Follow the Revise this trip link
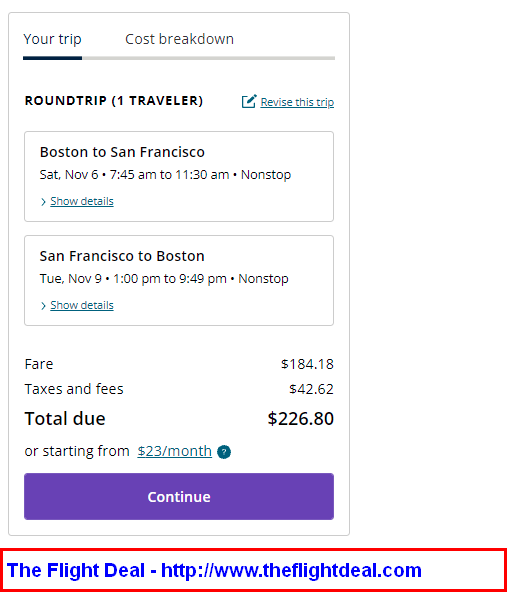 click(x=297, y=102)
